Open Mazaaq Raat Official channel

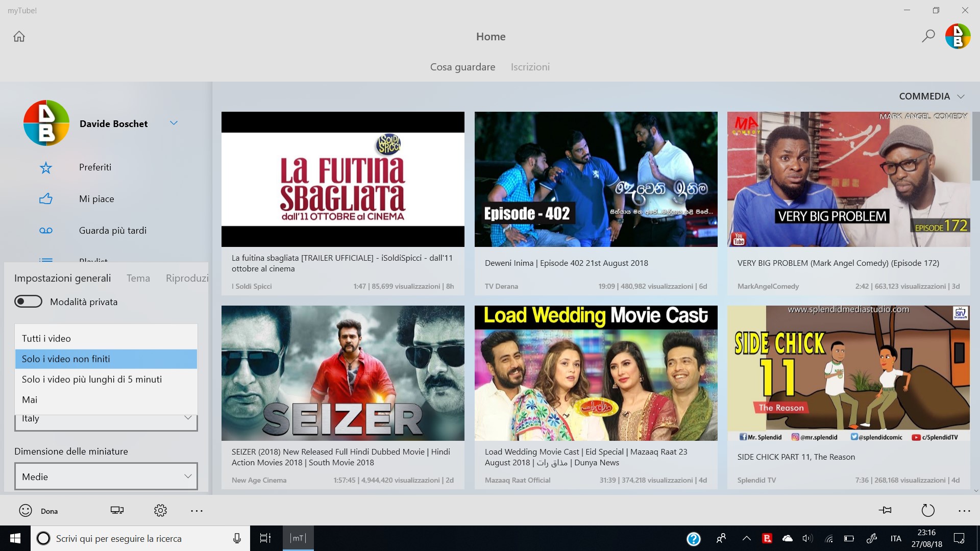point(518,480)
